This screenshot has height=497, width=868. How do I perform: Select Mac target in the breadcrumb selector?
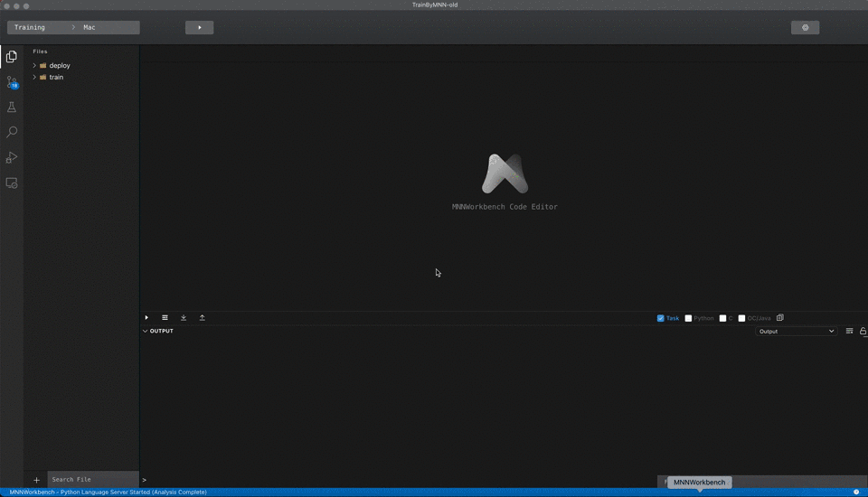tap(90, 28)
